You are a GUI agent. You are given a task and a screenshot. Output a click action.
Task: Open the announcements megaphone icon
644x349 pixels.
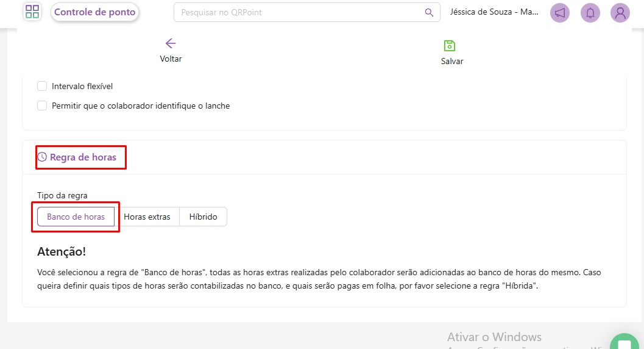[x=559, y=13]
